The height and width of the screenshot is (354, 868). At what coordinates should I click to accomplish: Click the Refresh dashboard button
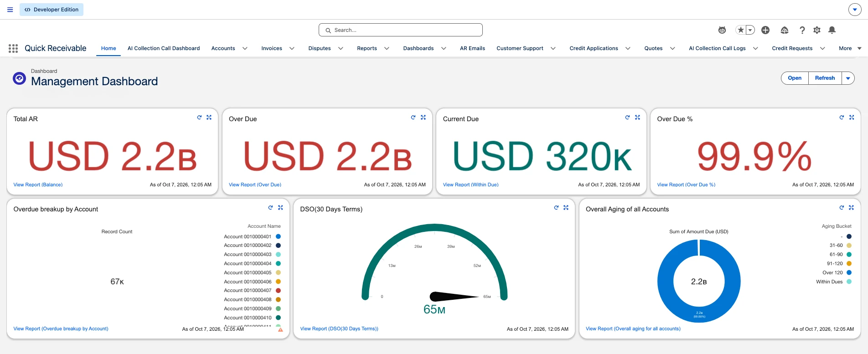click(x=825, y=78)
